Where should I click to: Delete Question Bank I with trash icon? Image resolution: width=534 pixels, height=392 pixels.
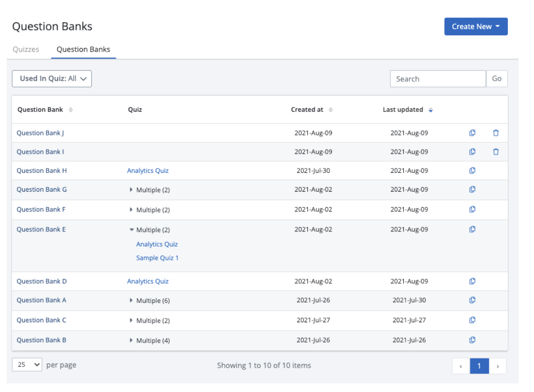click(x=496, y=152)
